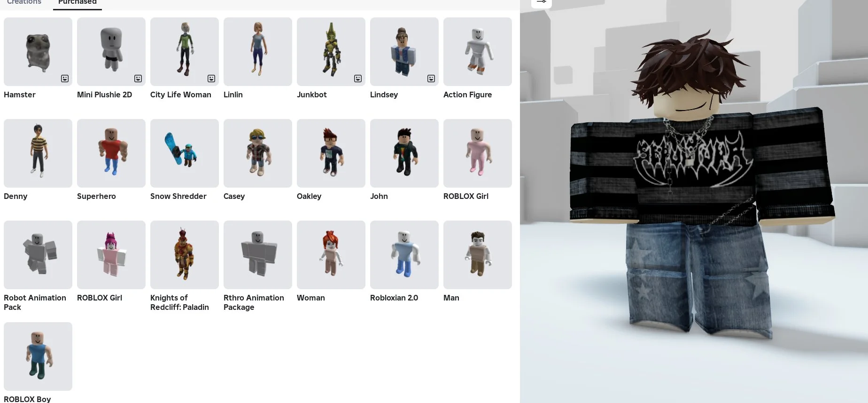
Task: Select the pink ROBLOX Girl beside John
Action: click(477, 153)
